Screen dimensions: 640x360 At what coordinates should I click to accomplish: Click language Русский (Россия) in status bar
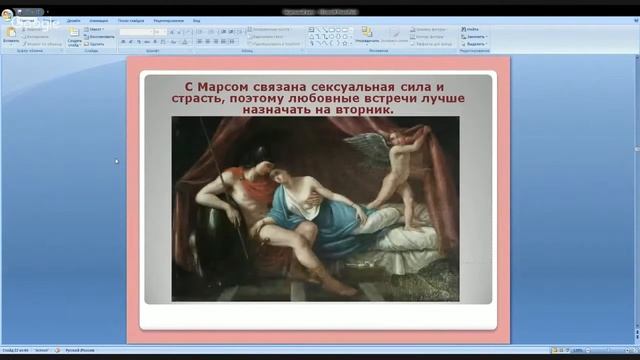pyautogui.click(x=80, y=350)
